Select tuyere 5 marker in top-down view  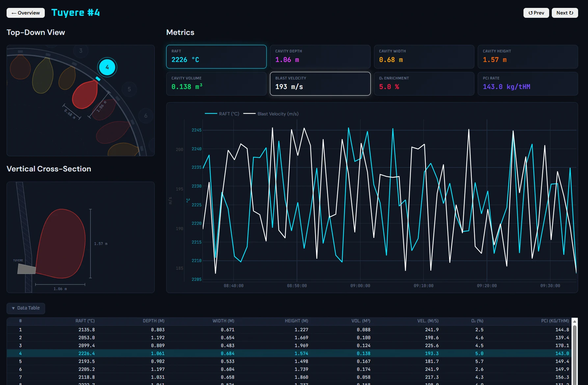pyautogui.click(x=129, y=89)
